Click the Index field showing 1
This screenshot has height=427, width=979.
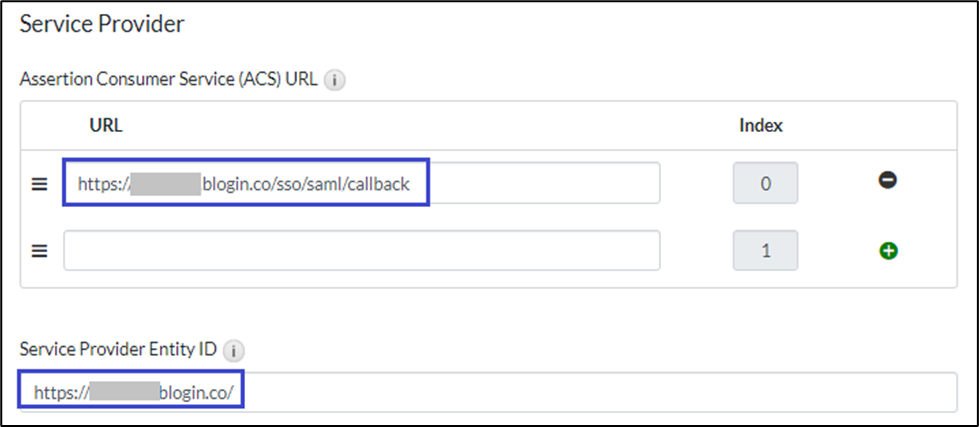point(765,250)
